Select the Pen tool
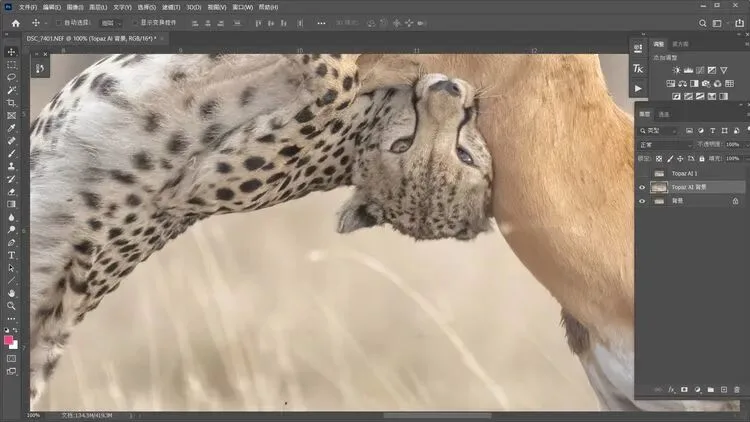 [x=11, y=243]
